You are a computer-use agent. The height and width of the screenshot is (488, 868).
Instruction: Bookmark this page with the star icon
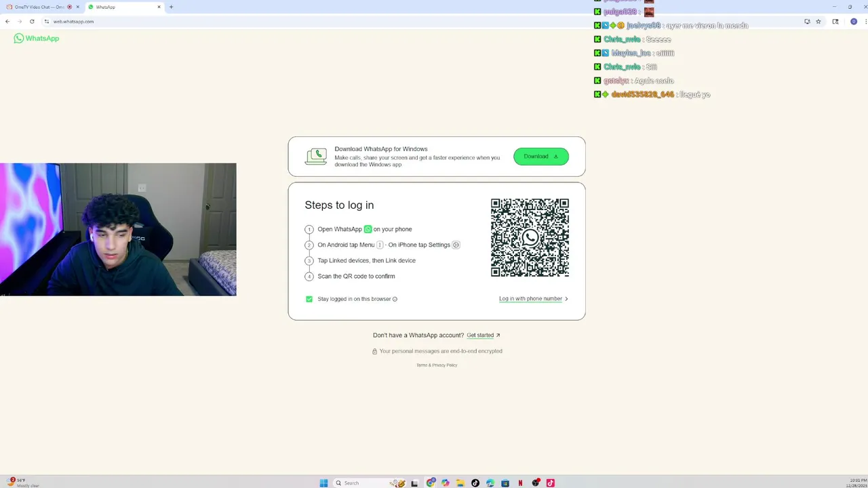click(818, 21)
